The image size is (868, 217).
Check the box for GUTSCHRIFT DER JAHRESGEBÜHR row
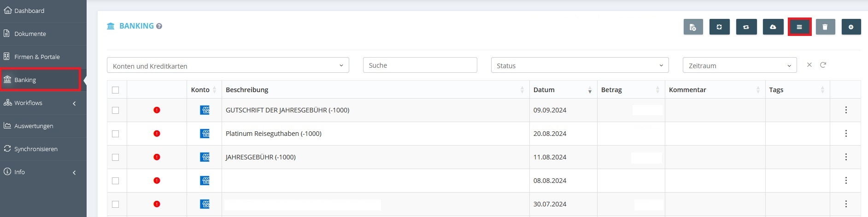[116, 110]
